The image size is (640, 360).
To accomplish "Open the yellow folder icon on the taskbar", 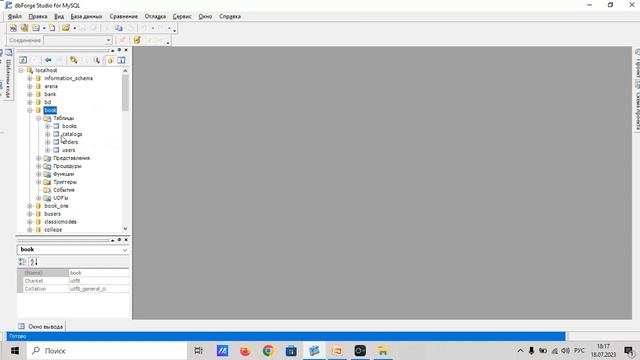I will pyautogui.click(x=383, y=351).
